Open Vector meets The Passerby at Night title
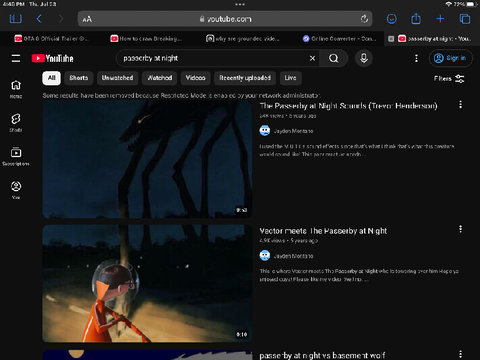This screenshot has width=480, height=360. pos(323,231)
